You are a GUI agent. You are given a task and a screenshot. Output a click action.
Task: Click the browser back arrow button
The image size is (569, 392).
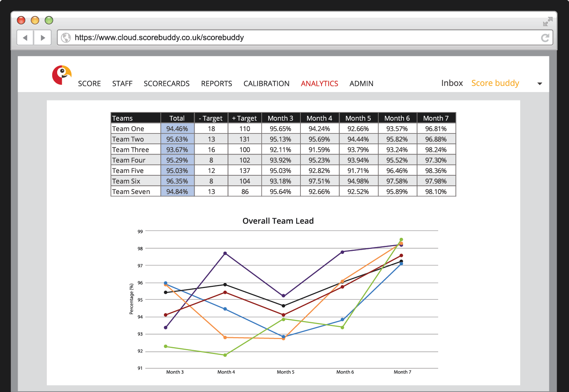coord(25,38)
